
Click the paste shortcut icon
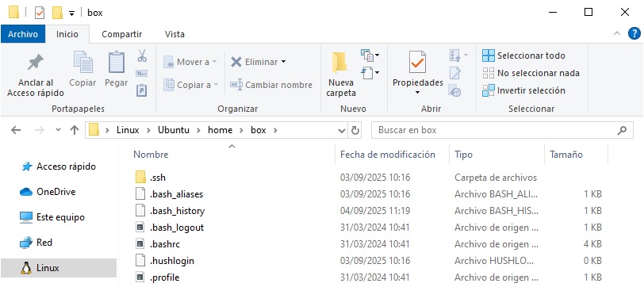pos(142,90)
